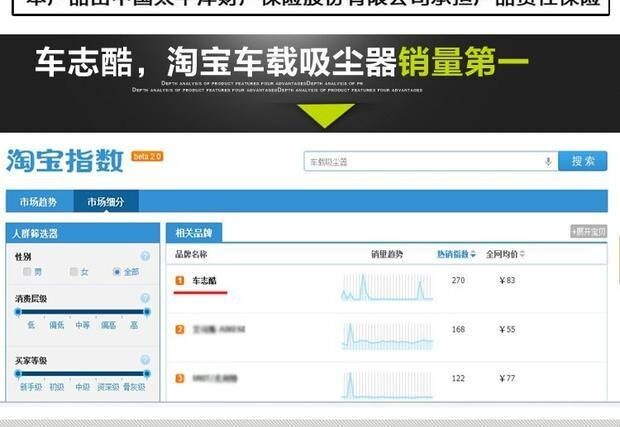
Task: Click the 淘宝指数 logo
Action: (65, 161)
